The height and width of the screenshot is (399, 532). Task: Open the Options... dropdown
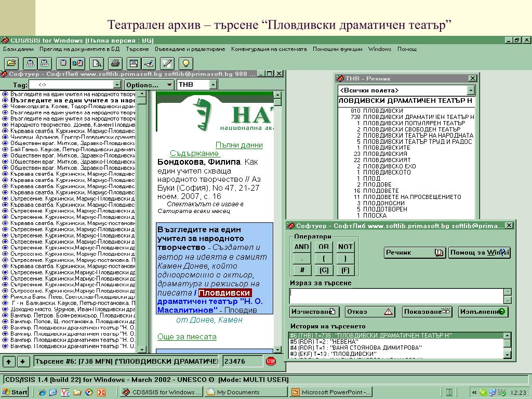click(149, 85)
